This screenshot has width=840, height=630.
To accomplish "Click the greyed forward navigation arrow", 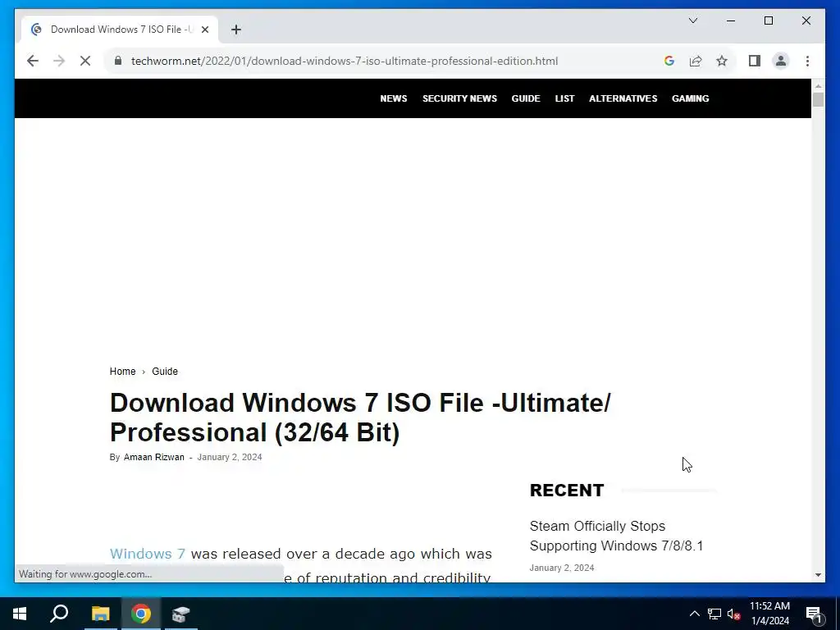I will tap(59, 61).
